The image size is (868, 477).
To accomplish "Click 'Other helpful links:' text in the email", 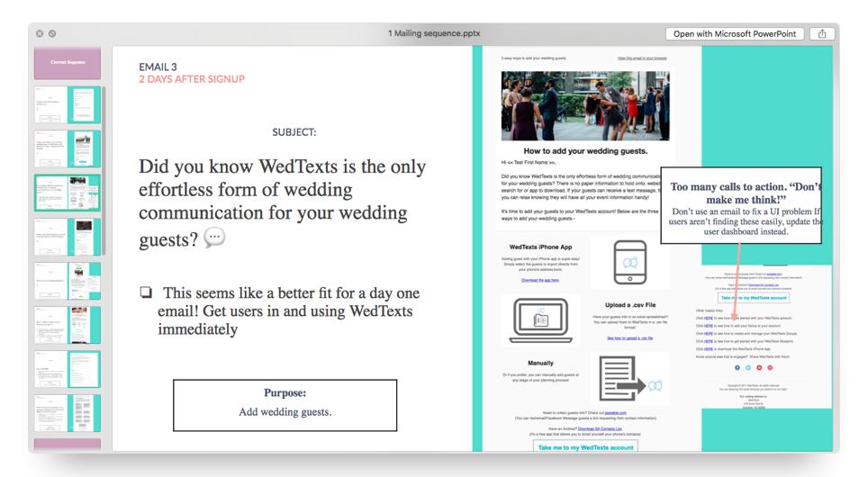I will click(710, 310).
